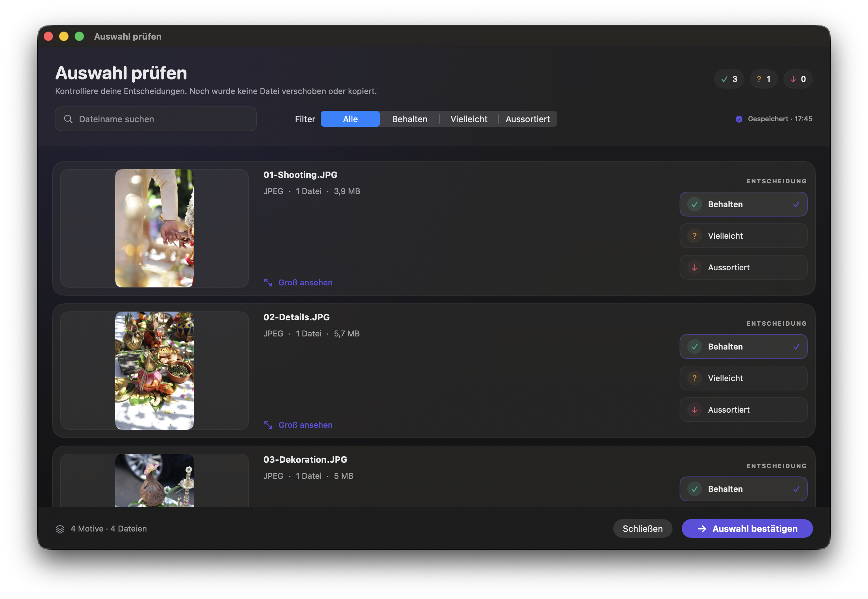The height and width of the screenshot is (599, 868).
Task: Click the 03-Dekoration.JPG file name
Action: pyautogui.click(x=305, y=459)
